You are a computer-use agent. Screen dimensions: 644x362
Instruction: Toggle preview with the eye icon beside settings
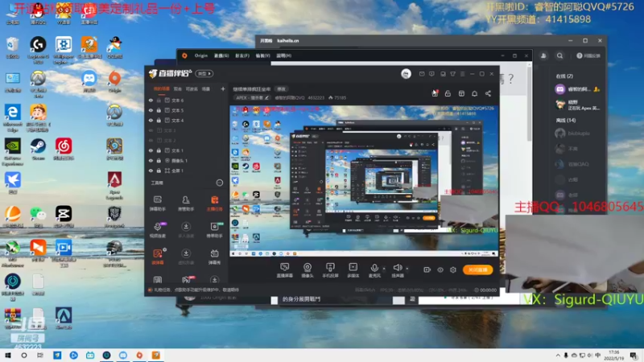pos(440,269)
